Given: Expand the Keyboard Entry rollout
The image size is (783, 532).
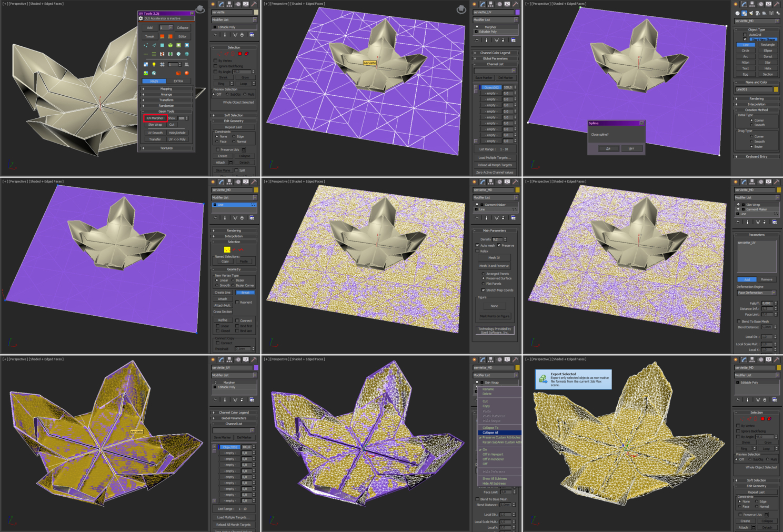Looking at the screenshot, I should (x=757, y=156).
